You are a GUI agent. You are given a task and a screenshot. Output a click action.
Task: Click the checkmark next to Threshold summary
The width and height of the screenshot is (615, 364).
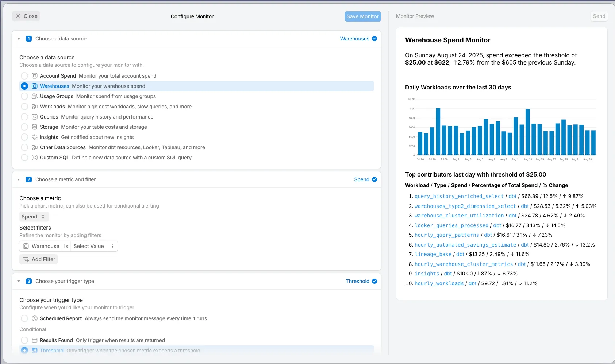pyautogui.click(x=374, y=281)
